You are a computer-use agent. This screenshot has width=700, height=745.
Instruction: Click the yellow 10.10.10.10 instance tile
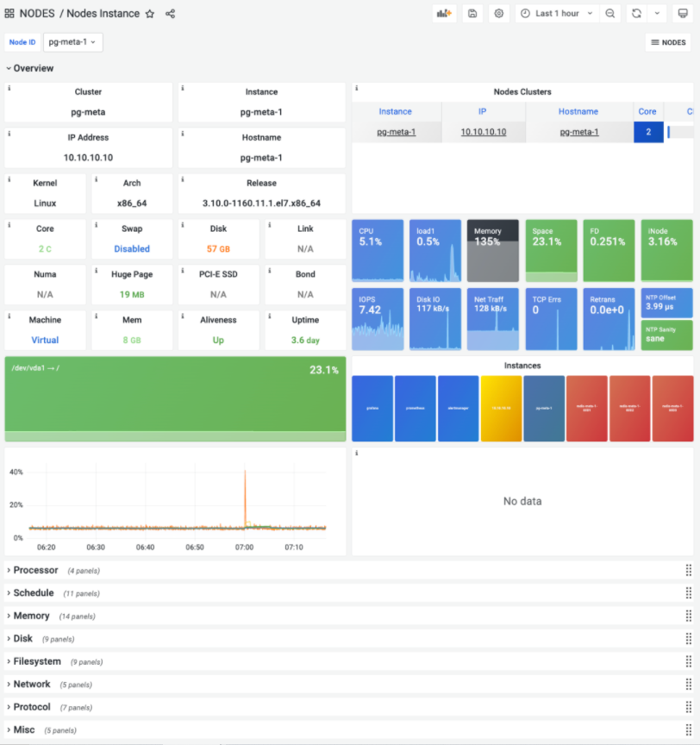tap(501, 409)
